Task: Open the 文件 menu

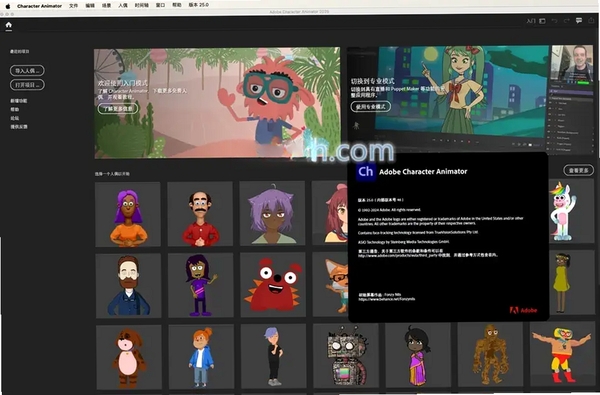Action: coord(73,6)
